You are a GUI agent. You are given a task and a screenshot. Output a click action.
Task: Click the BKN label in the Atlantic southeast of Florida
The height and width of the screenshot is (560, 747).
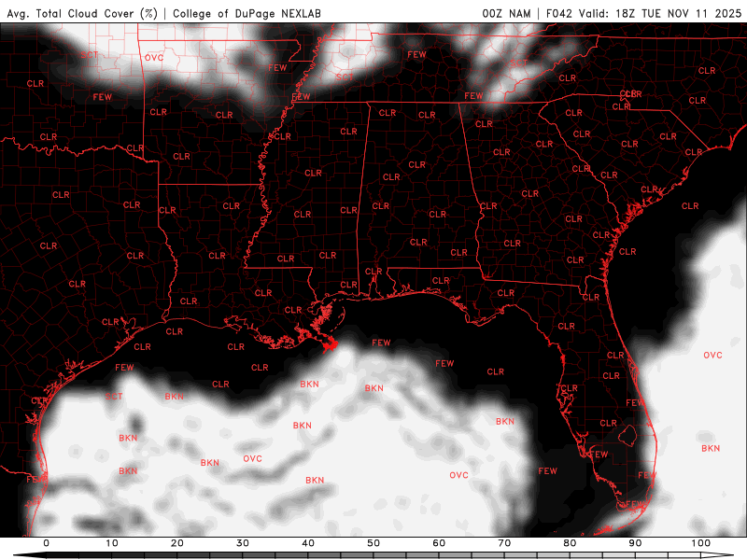click(x=711, y=449)
